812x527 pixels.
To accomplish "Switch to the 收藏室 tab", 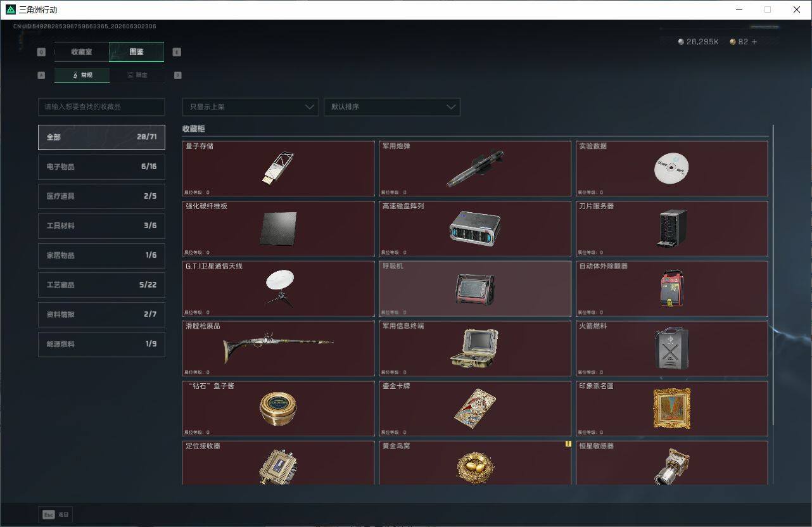I will (x=82, y=52).
